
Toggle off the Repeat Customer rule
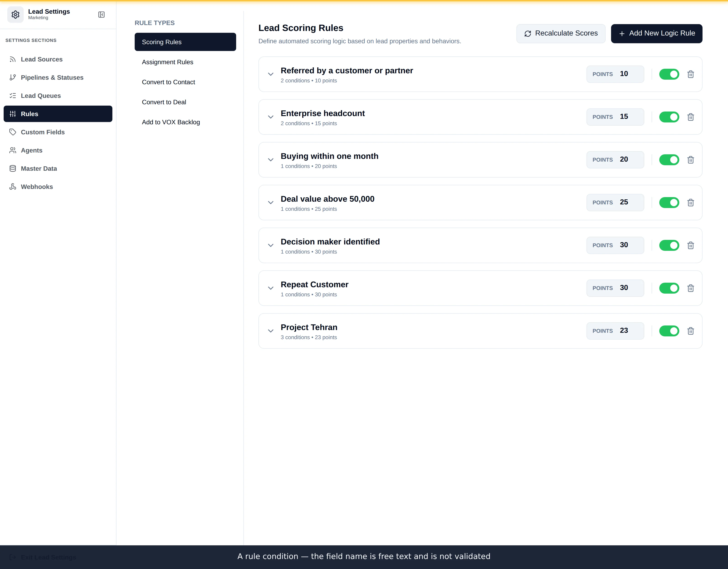(x=669, y=288)
